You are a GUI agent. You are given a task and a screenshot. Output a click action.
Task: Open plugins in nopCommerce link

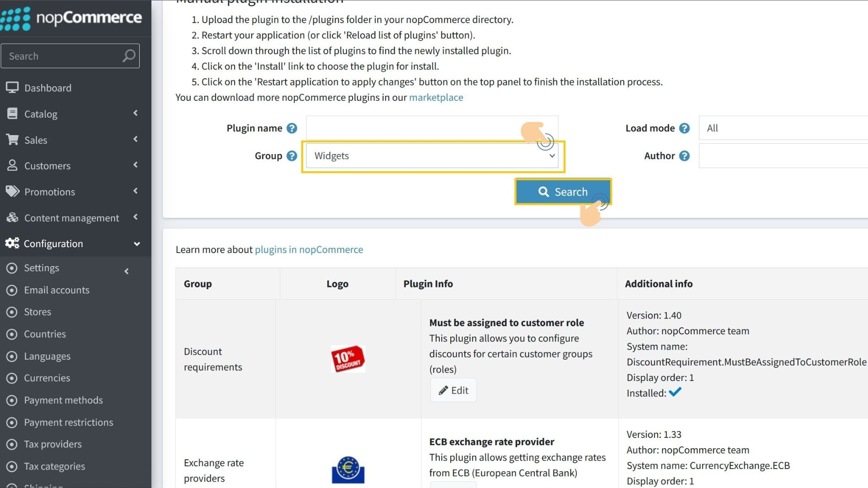point(309,249)
